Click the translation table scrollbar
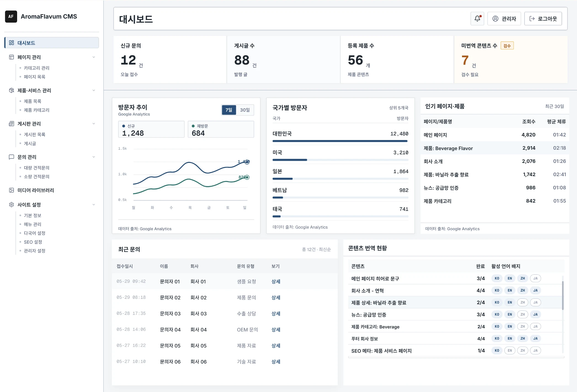Viewport: 577px width, 392px height. tap(563, 295)
